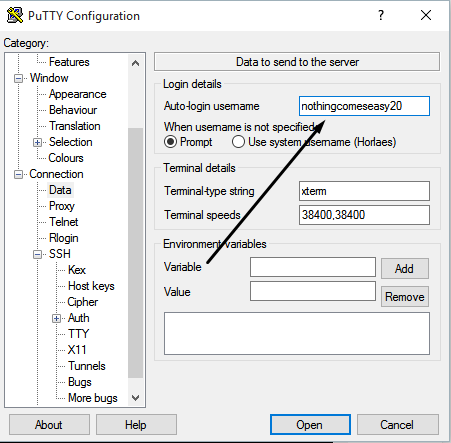The width and height of the screenshot is (451, 443).
Task: Expand the Selection tree node
Action: [x=37, y=142]
